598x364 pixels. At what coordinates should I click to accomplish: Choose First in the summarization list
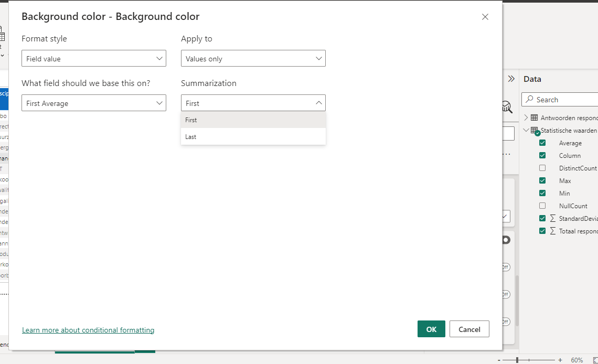click(x=253, y=120)
